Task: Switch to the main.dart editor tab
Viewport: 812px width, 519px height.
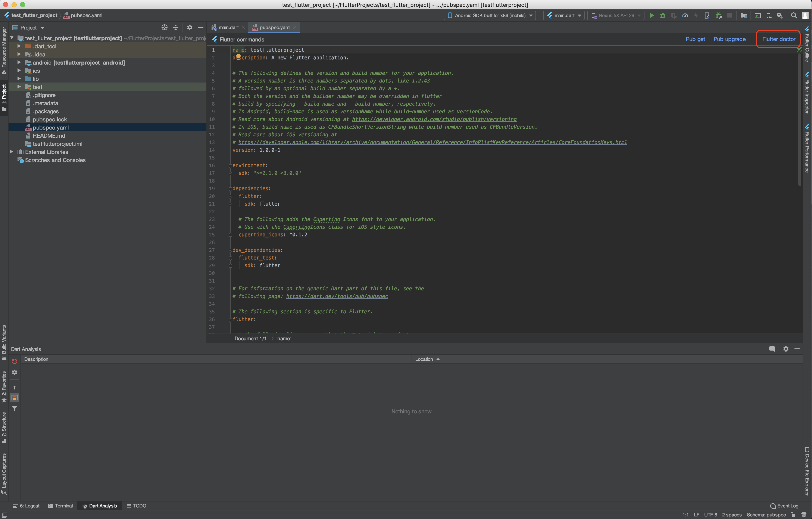Action: point(228,28)
